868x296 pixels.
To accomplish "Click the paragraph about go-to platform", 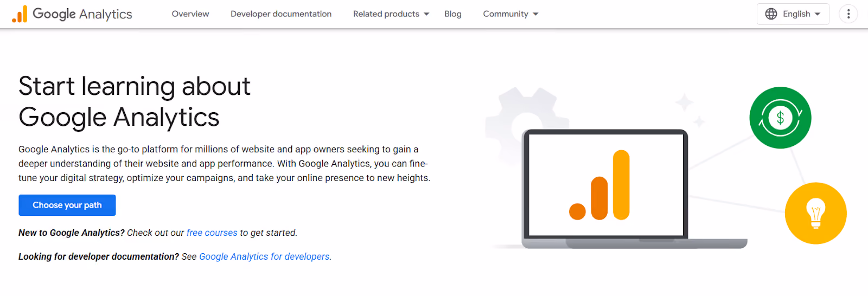I will pyautogui.click(x=225, y=164).
